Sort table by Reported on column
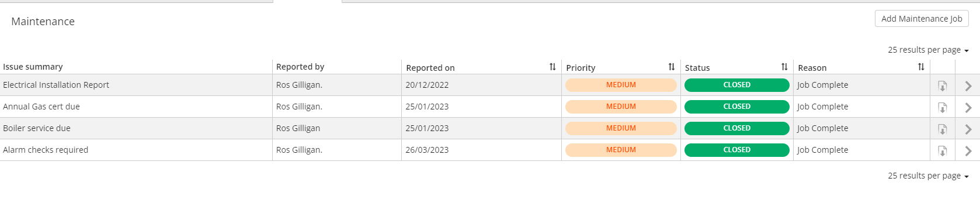 [x=552, y=67]
